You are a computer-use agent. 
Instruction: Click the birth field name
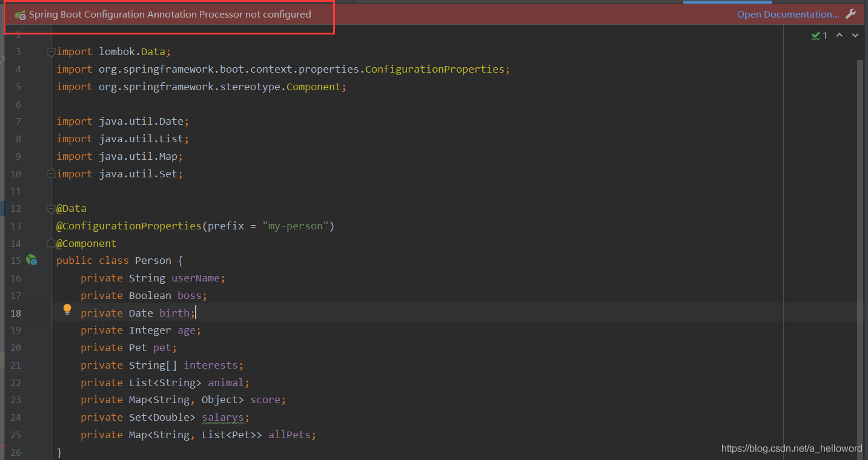coord(174,313)
